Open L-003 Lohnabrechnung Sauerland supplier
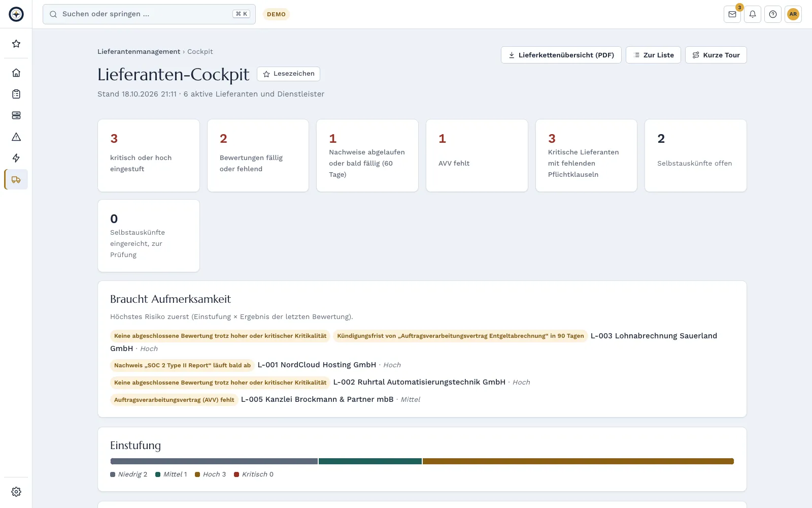The height and width of the screenshot is (508, 812). tap(654, 336)
